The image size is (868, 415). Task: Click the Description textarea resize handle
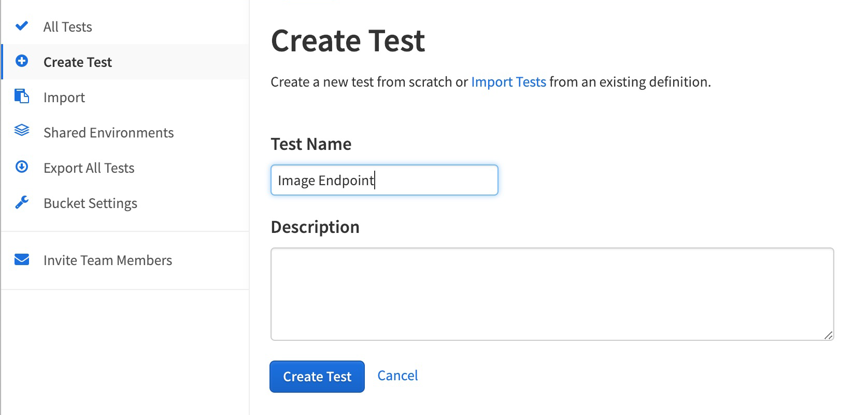[x=828, y=335]
